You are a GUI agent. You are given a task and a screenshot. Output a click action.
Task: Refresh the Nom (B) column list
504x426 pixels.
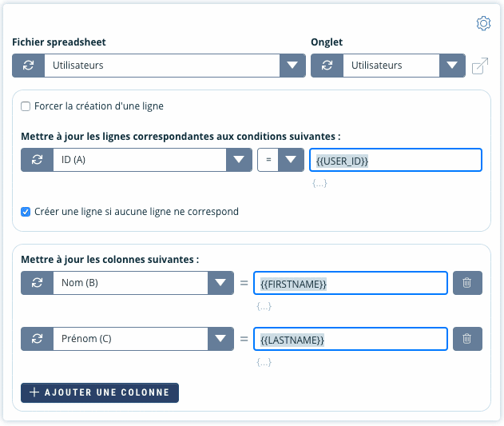coord(37,283)
